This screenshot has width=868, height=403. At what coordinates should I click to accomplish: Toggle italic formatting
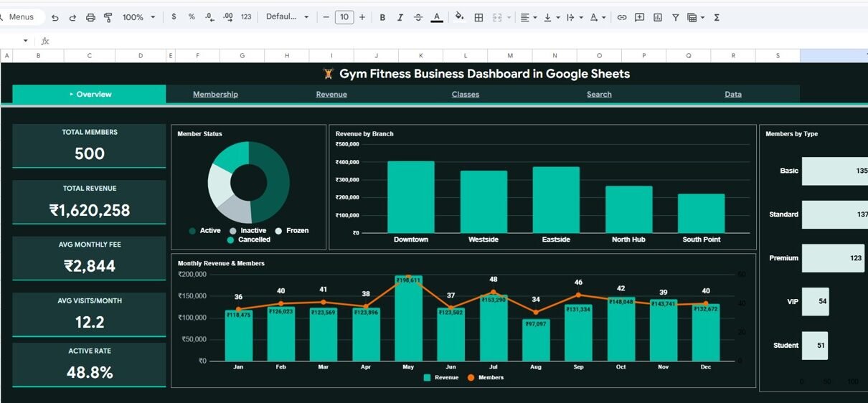400,17
